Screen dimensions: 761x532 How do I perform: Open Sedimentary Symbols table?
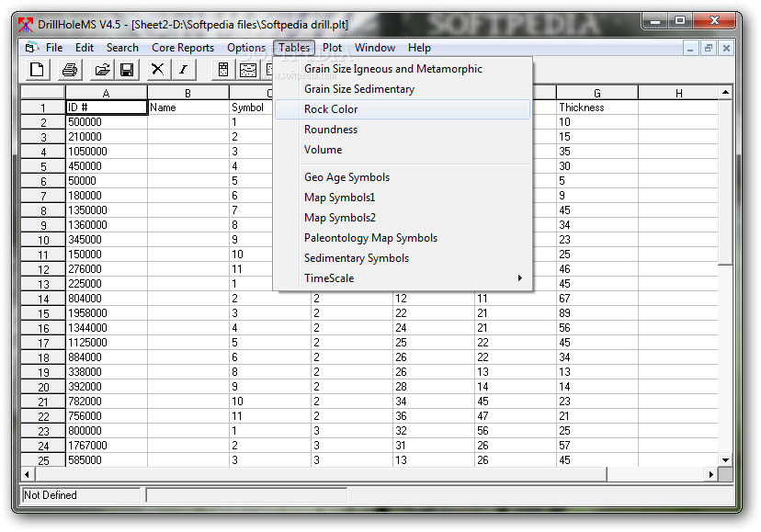coord(403,258)
